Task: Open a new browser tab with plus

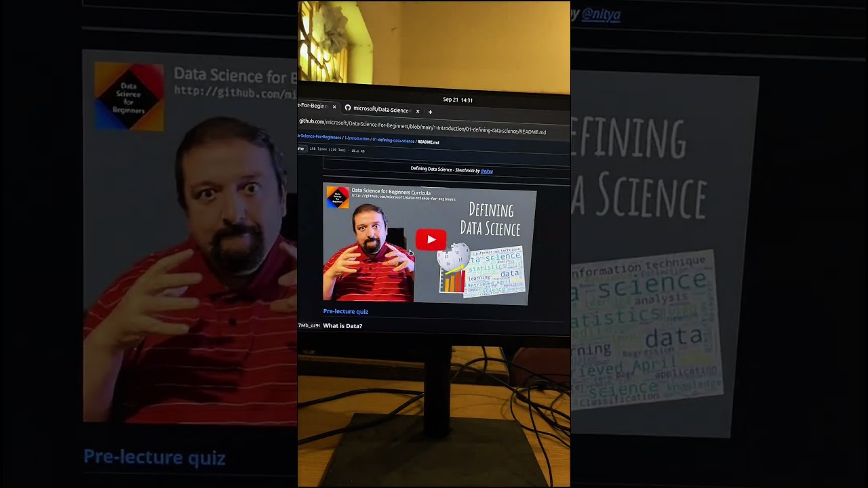Action: coord(430,112)
